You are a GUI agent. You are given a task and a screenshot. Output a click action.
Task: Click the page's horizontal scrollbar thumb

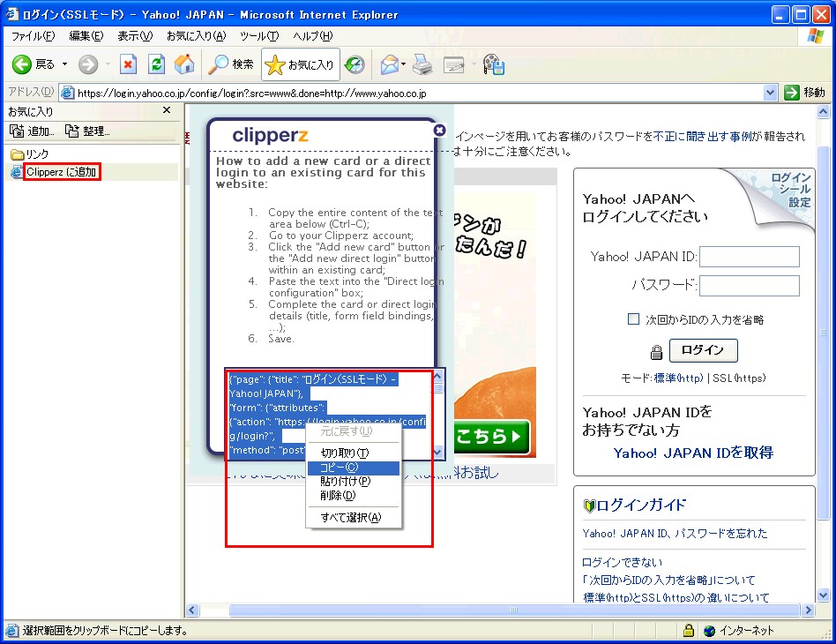pos(514,610)
